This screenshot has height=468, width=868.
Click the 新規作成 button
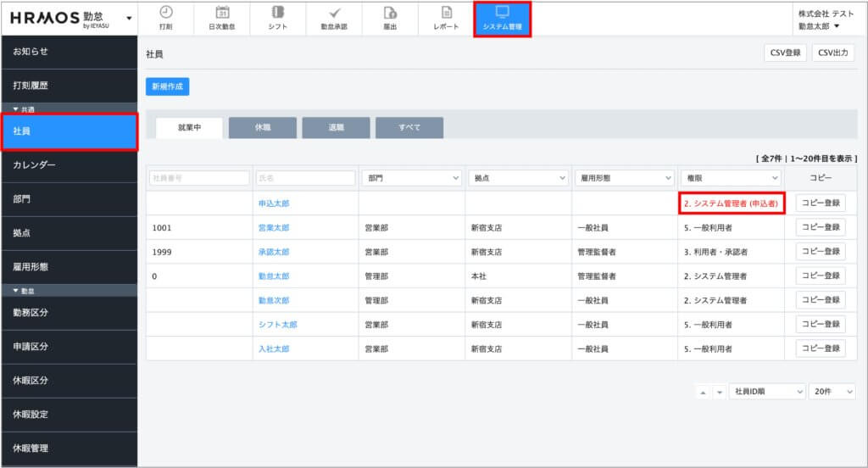tap(166, 86)
